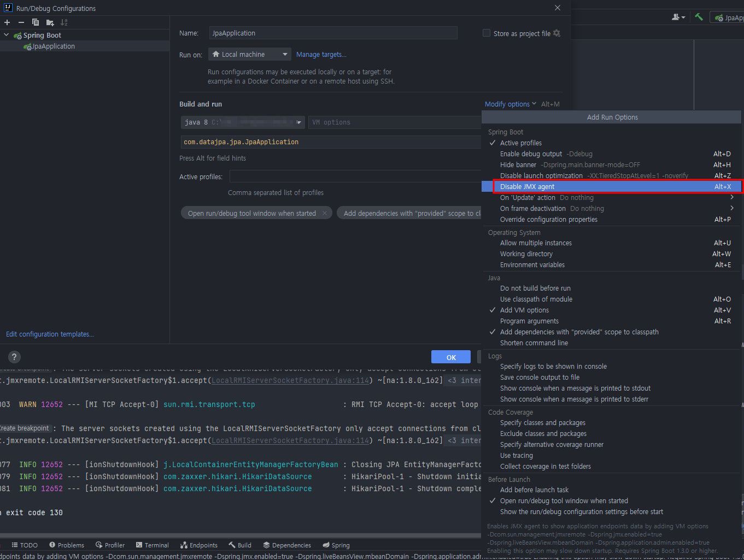This screenshot has width=744, height=560.
Task: Close the Run/Debug Configurations dialog
Action: [x=558, y=8]
